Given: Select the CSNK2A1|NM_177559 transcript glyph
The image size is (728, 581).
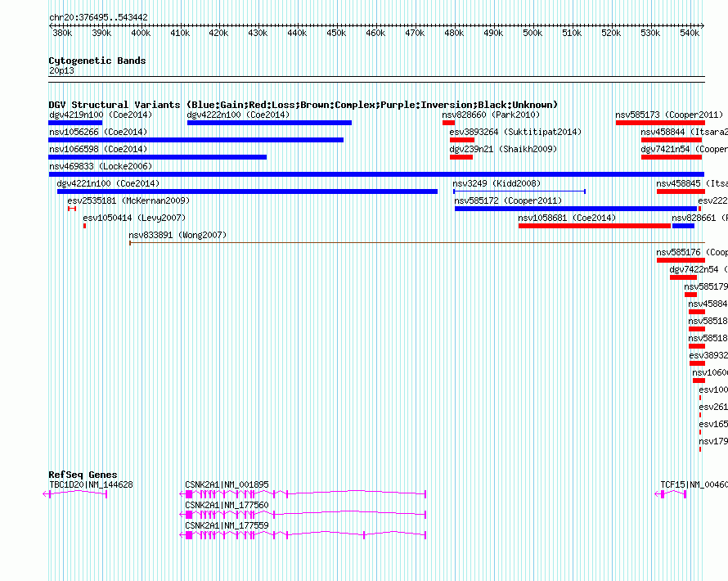Looking at the screenshot, I should (303, 535).
